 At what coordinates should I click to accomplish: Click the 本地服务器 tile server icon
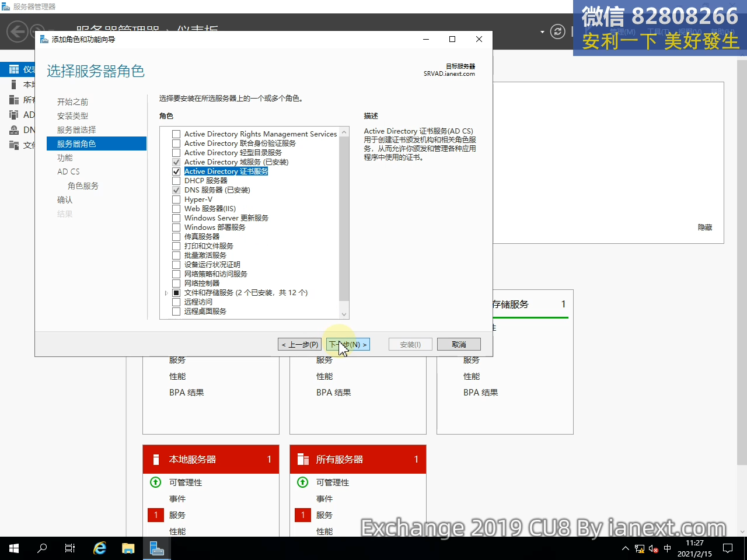pyautogui.click(x=156, y=460)
